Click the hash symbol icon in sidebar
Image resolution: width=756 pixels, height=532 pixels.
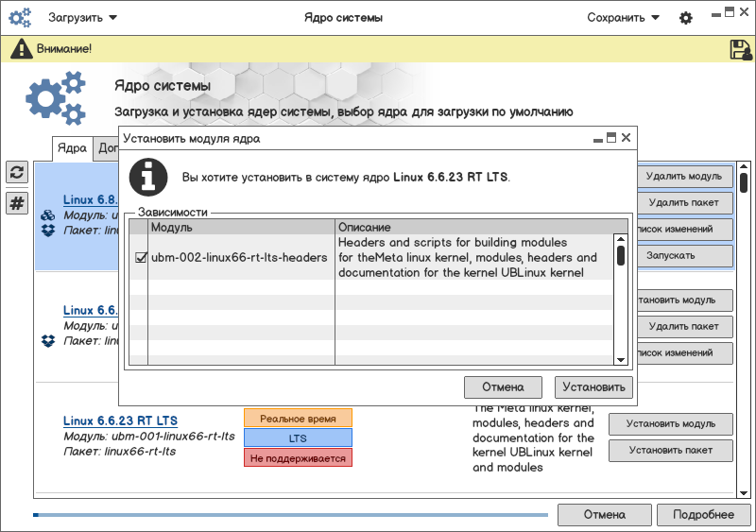(x=17, y=203)
